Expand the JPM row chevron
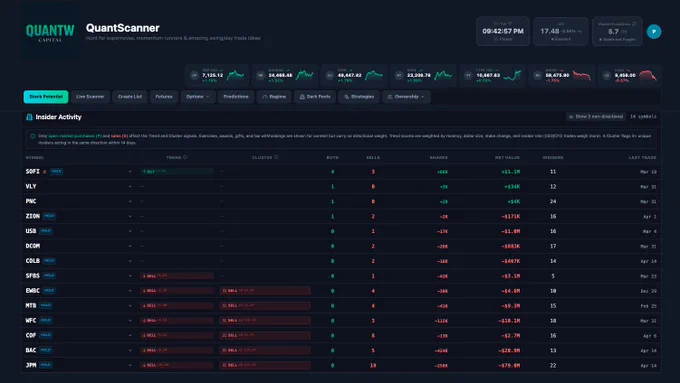This screenshot has width=680, height=383. pyautogui.click(x=130, y=365)
